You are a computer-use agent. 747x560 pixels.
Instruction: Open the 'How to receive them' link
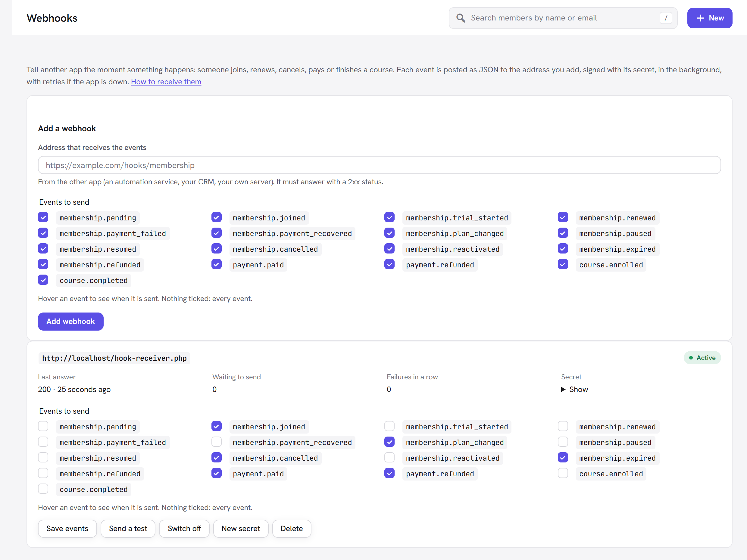pos(166,82)
